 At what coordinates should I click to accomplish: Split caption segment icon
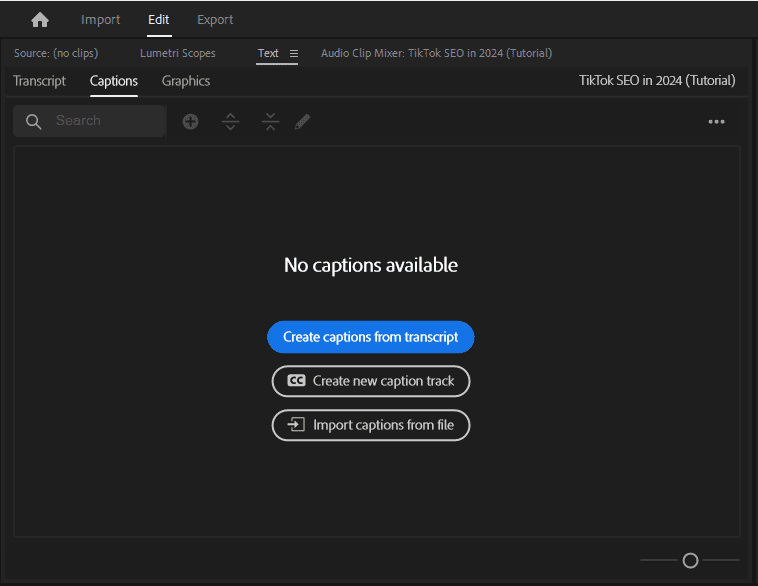231,121
